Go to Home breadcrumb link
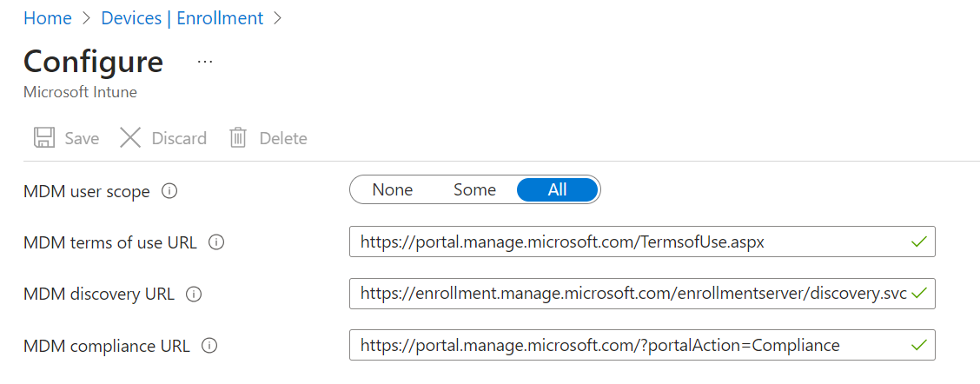The width and height of the screenshot is (980, 384). 47,17
